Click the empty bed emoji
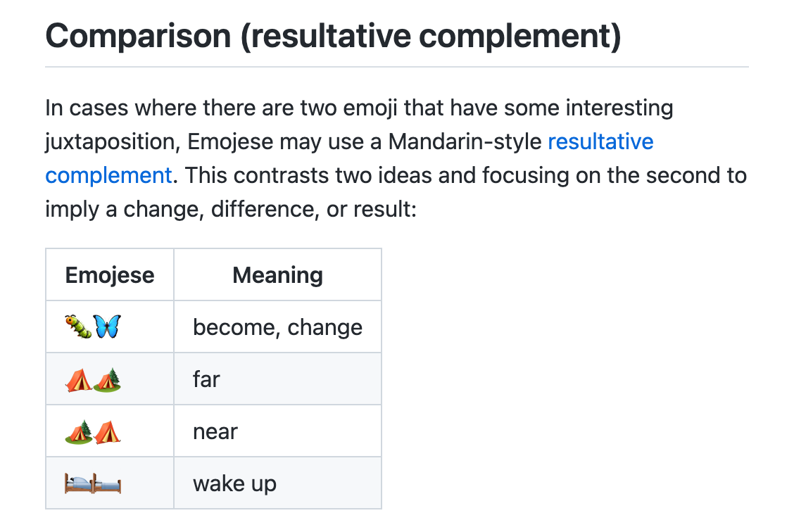794x532 pixels. [x=108, y=483]
